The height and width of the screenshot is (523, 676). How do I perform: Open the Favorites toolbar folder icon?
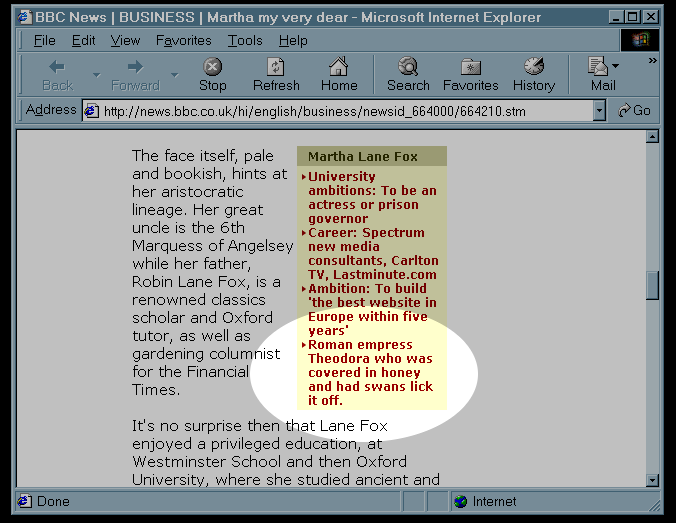coord(471,67)
